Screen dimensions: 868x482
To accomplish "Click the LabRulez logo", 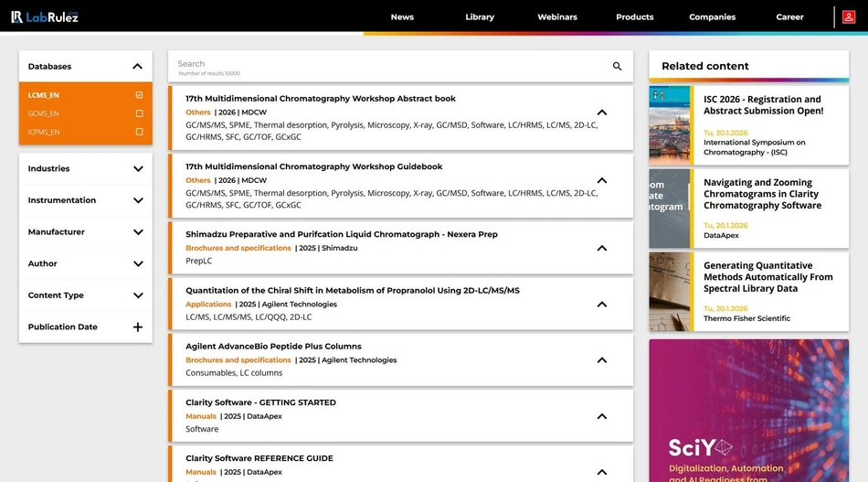I will tap(44, 16).
